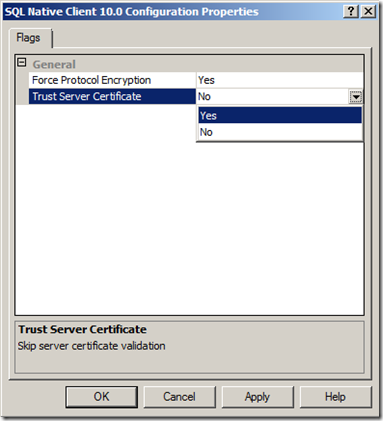Click the 'Skip server certificate validation' description

[x=91, y=346]
